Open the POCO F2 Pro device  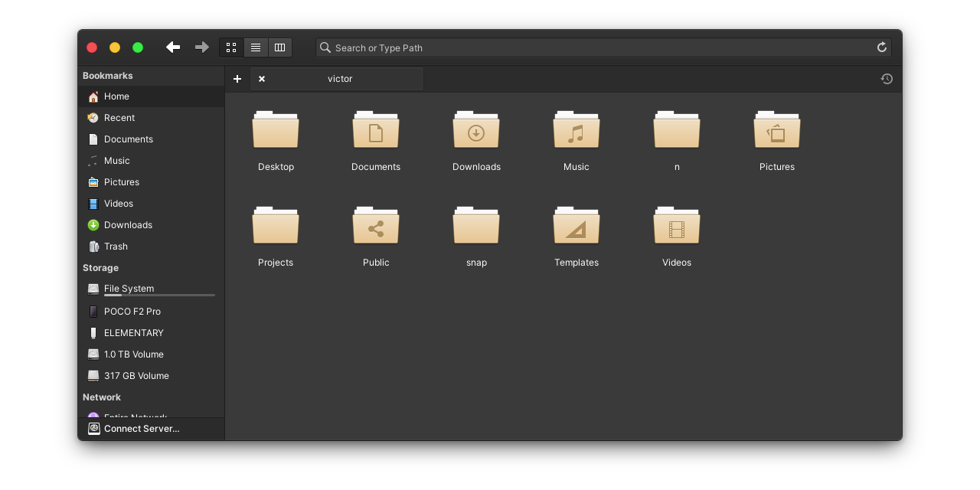[132, 312]
